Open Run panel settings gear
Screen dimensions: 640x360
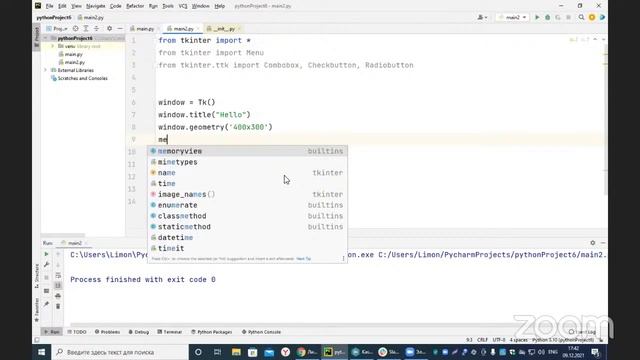[x=593, y=243]
